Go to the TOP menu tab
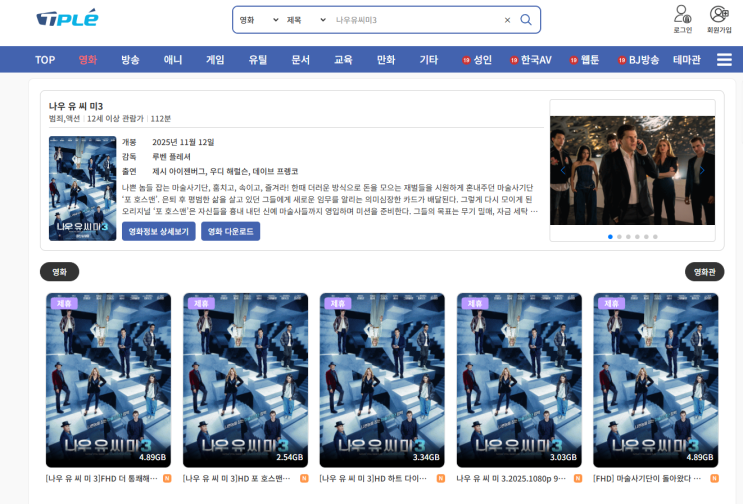This screenshot has width=743, height=504. click(x=45, y=60)
